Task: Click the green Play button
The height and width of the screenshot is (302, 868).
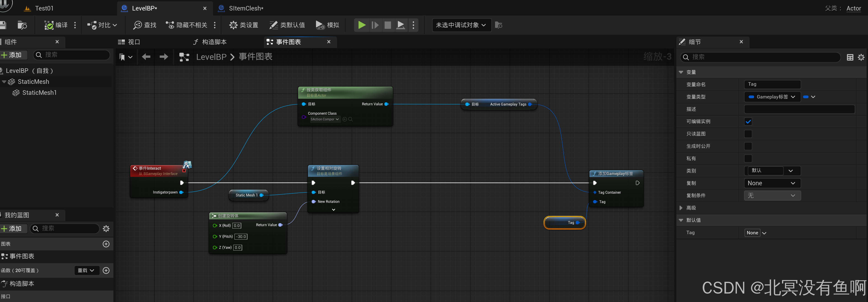Action: coord(362,25)
